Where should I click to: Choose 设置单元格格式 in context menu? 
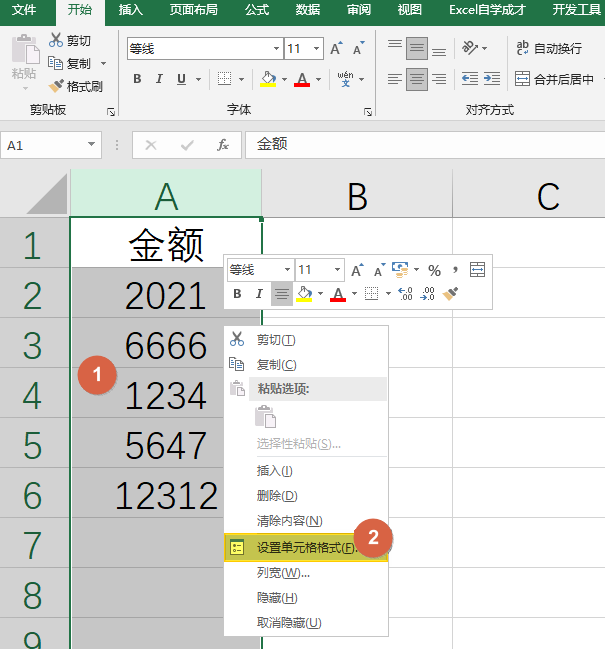click(x=306, y=547)
